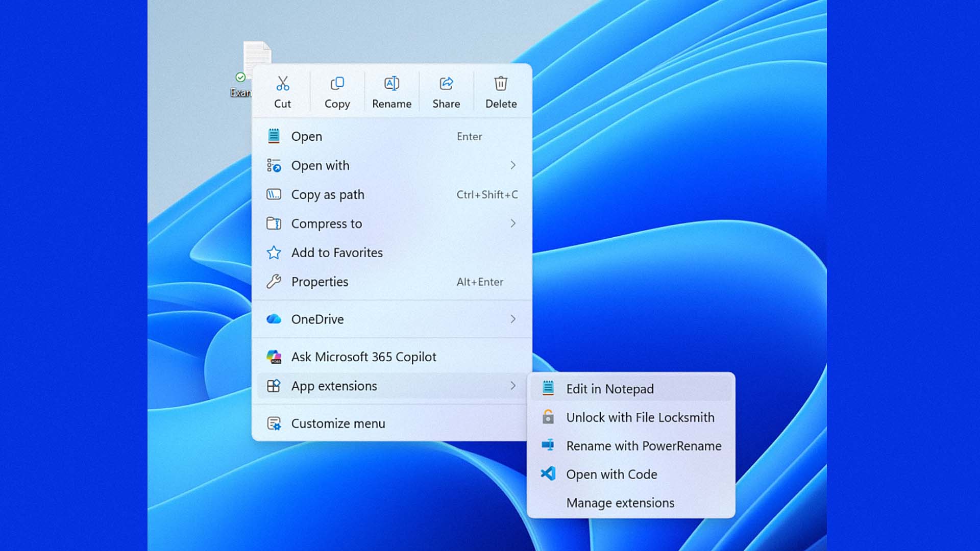Click the PowerRename icon
This screenshot has width=980, height=551.
point(548,445)
